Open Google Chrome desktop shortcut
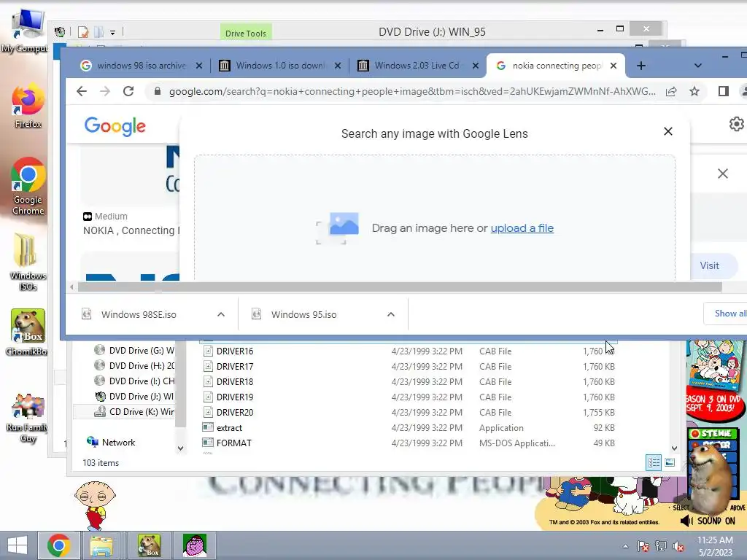The image size is (747, 560). pyautogui.click(x=28, y=186)
